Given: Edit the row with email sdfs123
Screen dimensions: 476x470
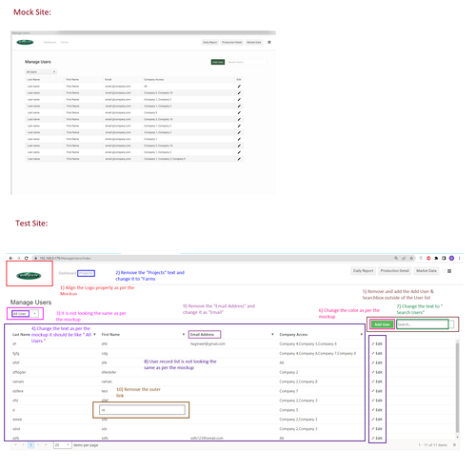Looking at the screenshot, I should pos(377,439).
